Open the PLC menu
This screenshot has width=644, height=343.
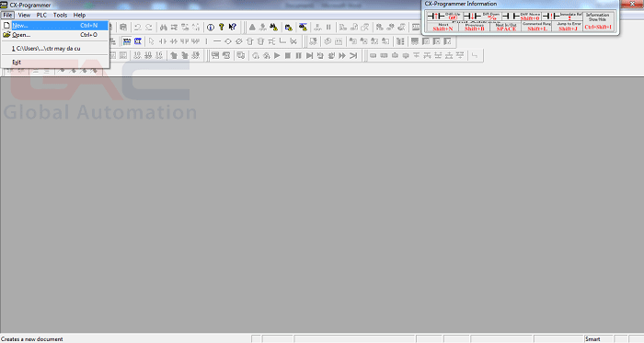click(41, 15)
